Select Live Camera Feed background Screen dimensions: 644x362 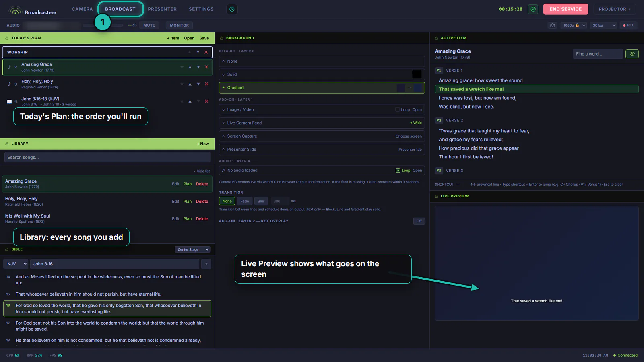322,123
